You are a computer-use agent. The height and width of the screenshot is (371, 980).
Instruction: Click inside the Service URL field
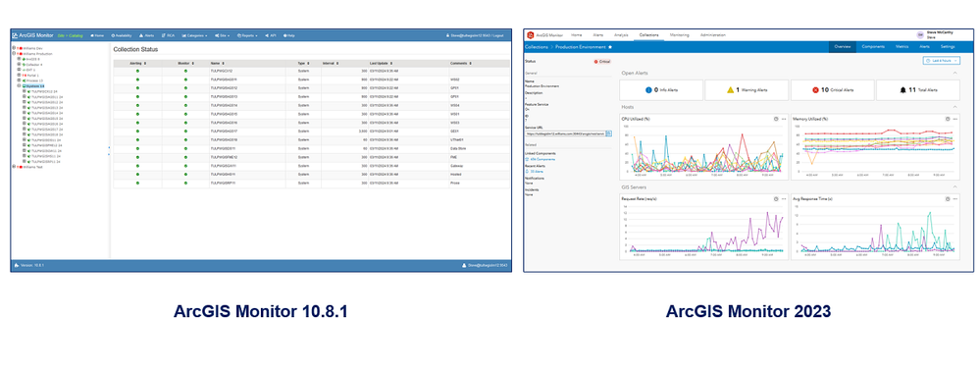click(x=565, y=133)
